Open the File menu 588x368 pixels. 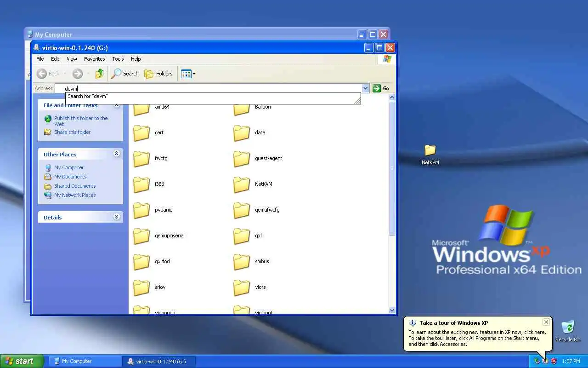(40, 59)
